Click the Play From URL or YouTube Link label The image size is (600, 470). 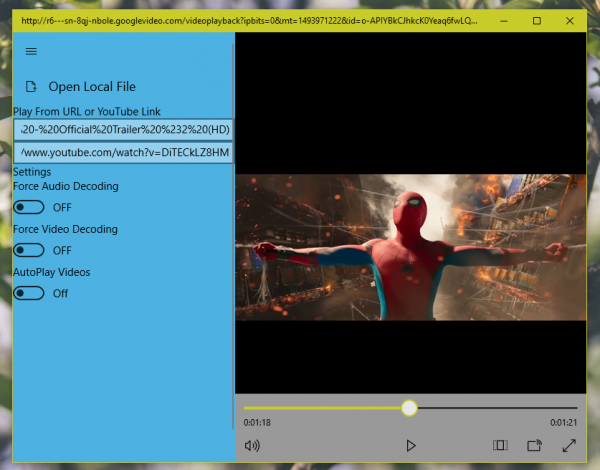point(87,112)
